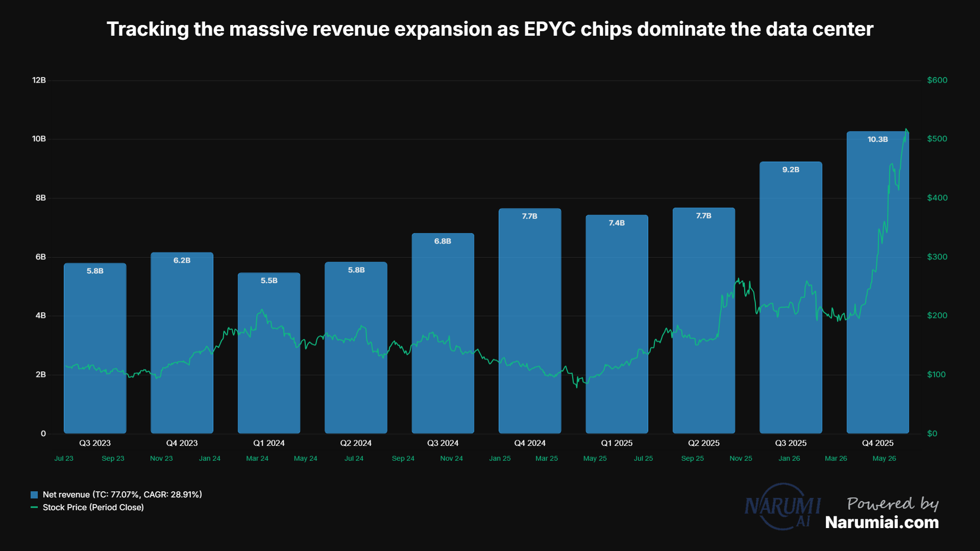Click the 5.5B value label
The image size is (980, 551).
(269, 281)
